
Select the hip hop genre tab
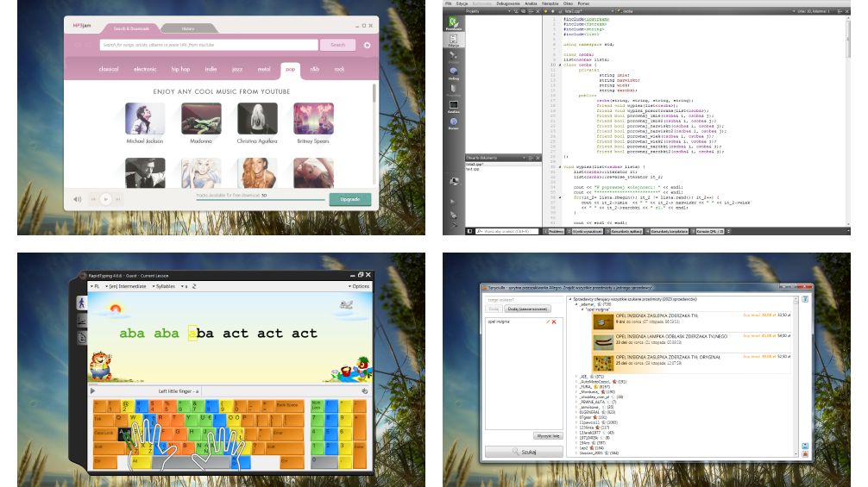coord(180,69)
